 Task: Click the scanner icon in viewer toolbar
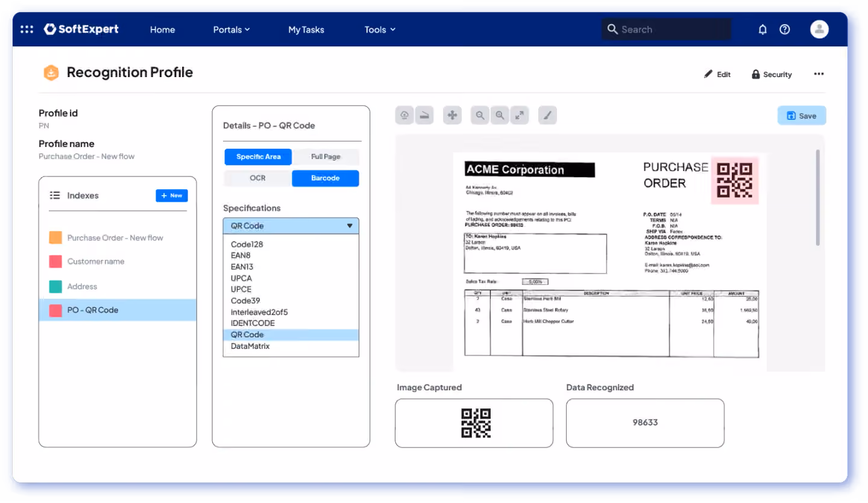click(424, 115)
